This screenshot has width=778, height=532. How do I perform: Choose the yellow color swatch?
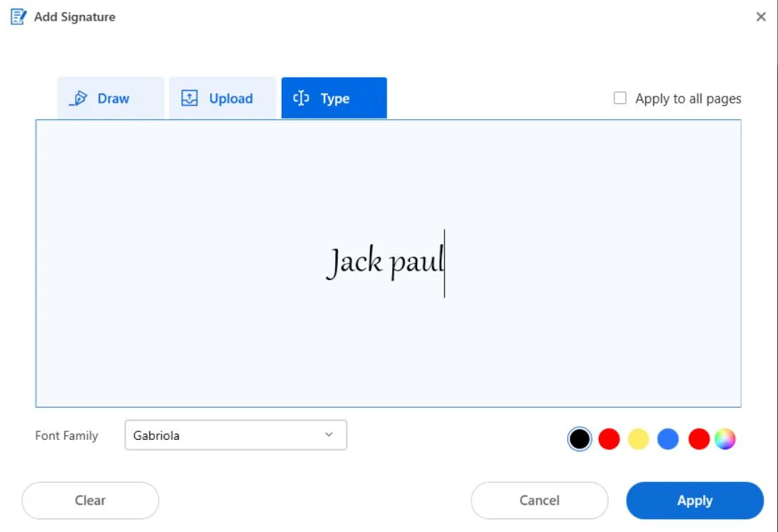pyautogui.click(x=638, y=438)
